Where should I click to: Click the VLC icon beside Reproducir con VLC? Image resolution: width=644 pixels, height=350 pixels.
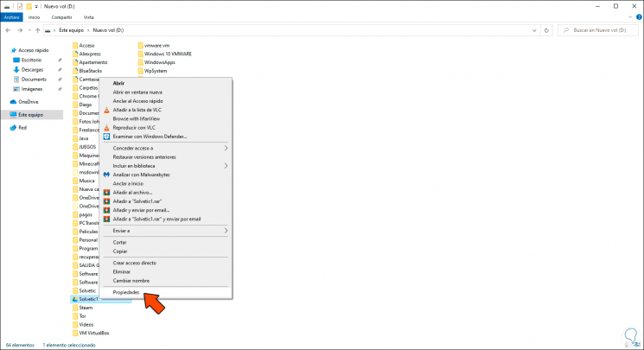[106, 128]
